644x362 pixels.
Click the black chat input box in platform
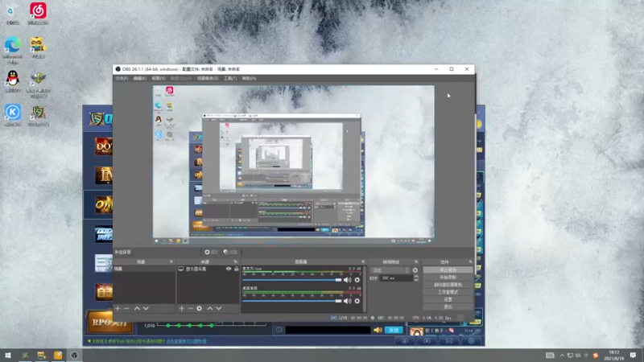[x=328, y=330]
